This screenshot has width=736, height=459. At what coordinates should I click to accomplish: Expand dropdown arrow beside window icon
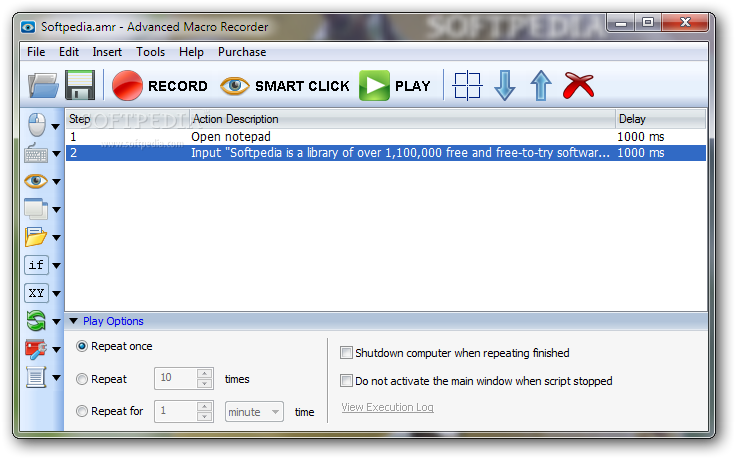pos(56,210)
